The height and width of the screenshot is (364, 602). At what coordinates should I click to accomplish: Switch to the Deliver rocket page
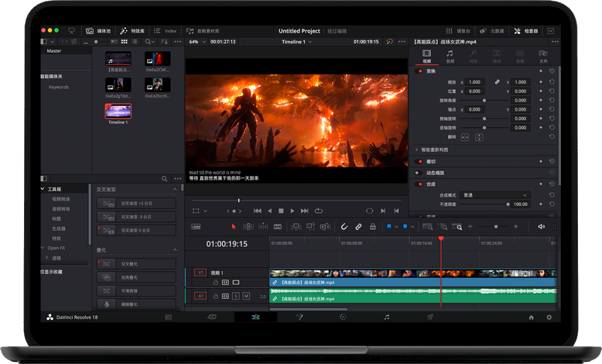(x=430, y=317)
